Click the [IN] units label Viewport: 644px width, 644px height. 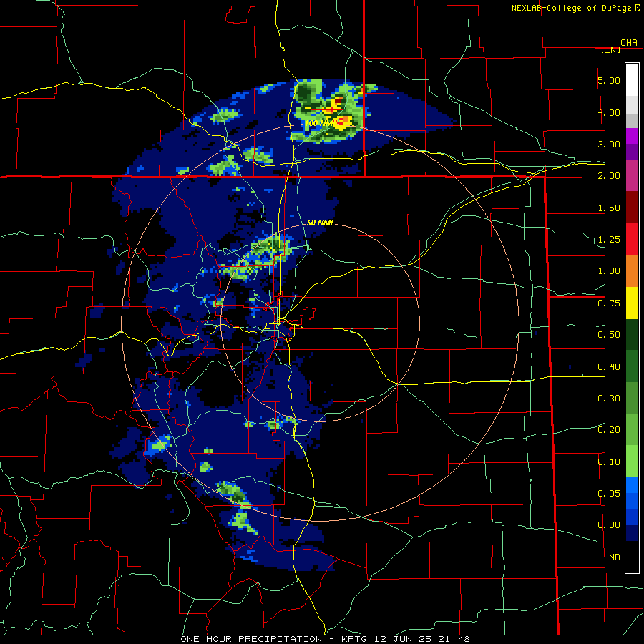pyautogui.click(x=610, y=49)
